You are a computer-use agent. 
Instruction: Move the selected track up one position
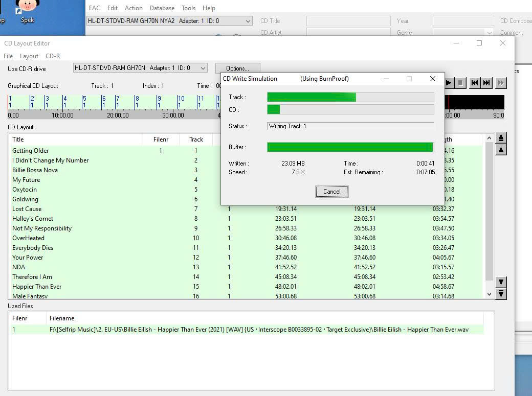[x=501, y=150]
